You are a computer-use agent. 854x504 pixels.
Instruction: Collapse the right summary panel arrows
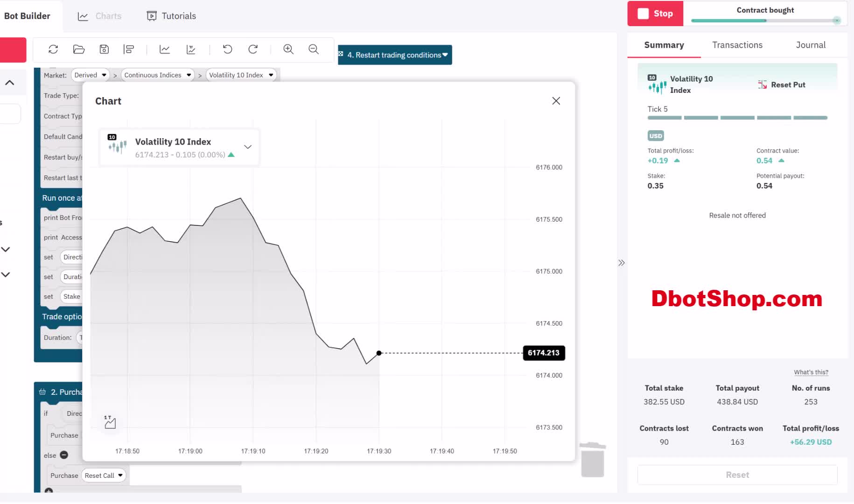[622, 263]
